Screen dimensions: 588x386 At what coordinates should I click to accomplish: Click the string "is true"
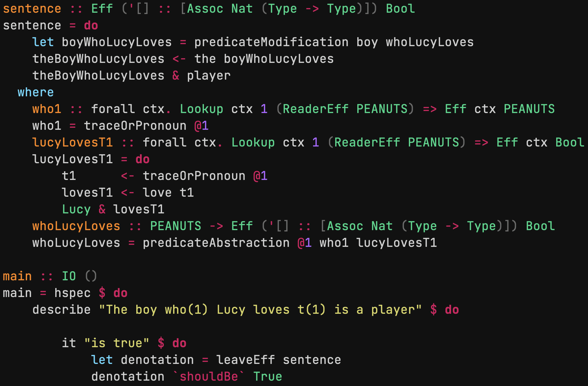pos(117,343)
